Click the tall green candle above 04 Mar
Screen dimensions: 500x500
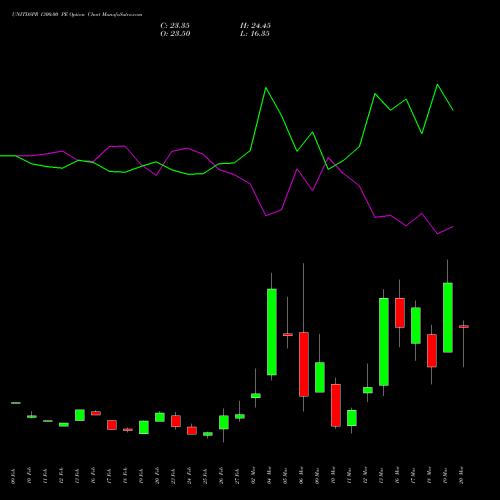[272, 332]
